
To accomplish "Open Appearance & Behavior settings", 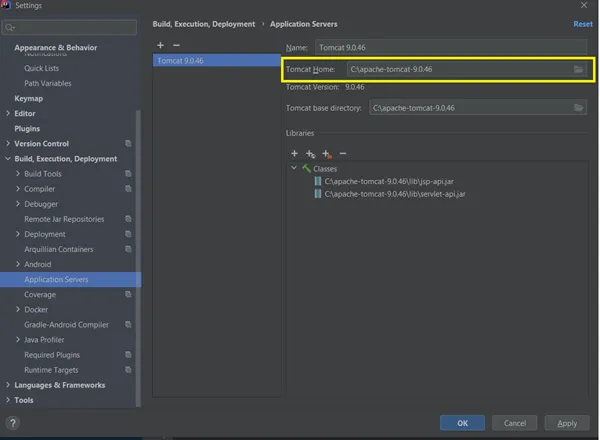I will (56, 47).
